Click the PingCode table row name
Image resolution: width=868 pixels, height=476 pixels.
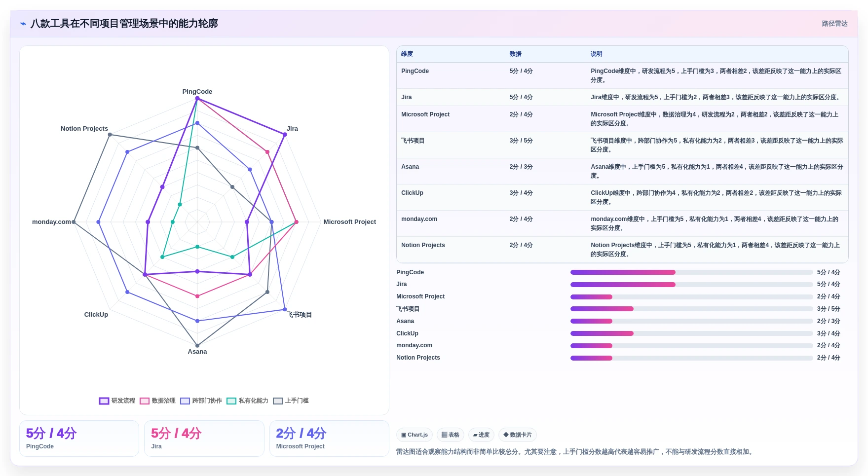(x=415, y=71)
